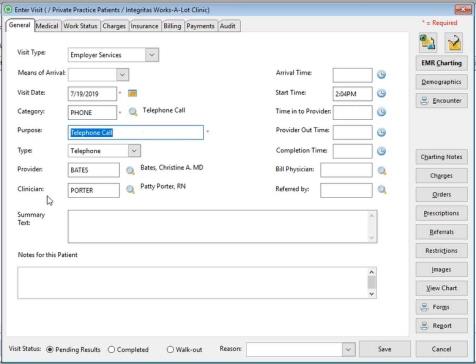The width and height of the screenshot is (476, 364).
Task: Switch to the Work Status tab
Action: pyautogui.click(x=80, y=26)
